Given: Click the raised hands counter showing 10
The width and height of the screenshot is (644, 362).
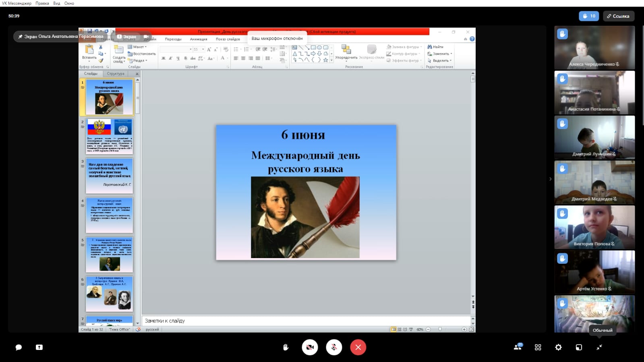Looking at the screenshot, I should pos(589,16).
